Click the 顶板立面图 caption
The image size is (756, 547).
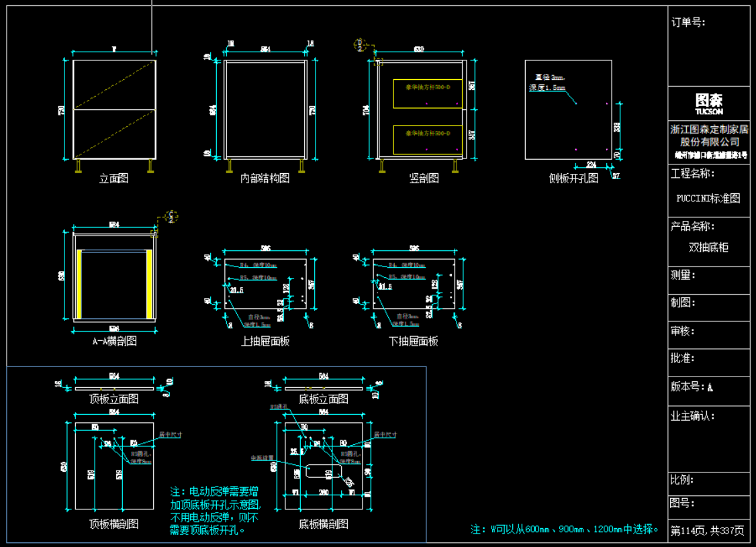(113, 399)
